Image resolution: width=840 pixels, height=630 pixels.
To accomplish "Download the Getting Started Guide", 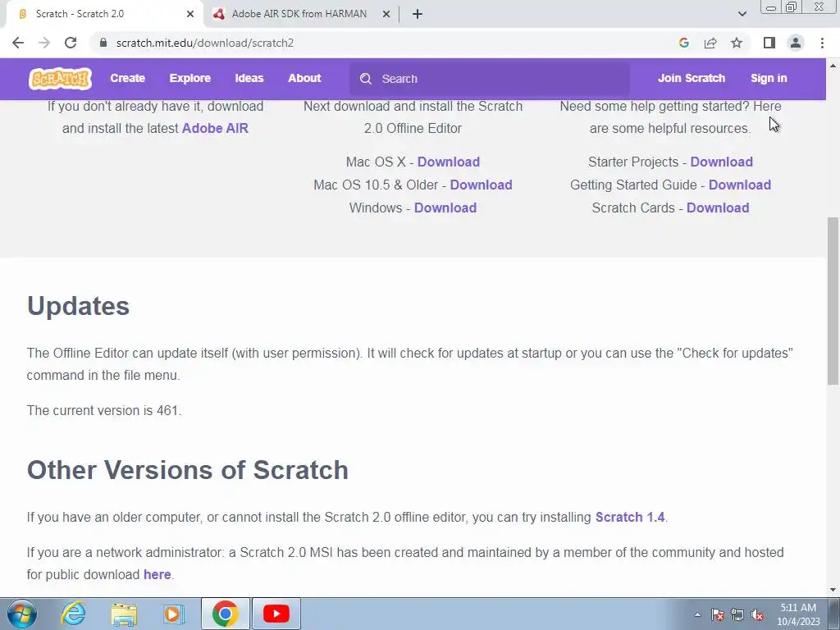I will tap(740, 185).
